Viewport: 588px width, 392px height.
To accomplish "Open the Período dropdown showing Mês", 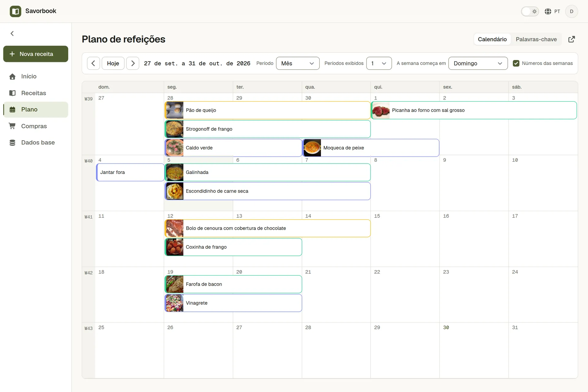I will click(x=298, y=63).
